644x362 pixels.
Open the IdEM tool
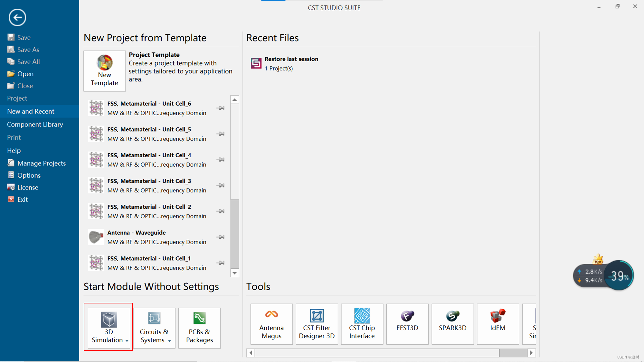pyautogui.click(x=497, y=324)
